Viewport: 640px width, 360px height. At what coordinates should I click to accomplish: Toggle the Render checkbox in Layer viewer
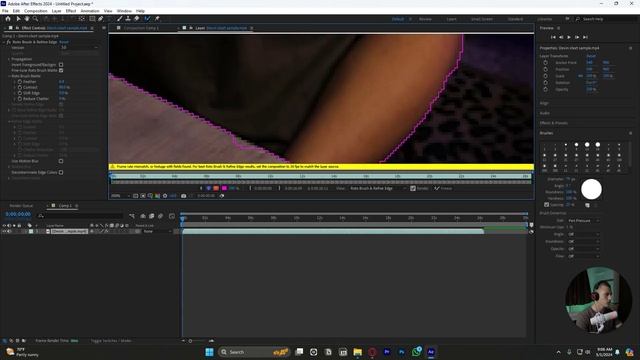tap(413, 188)
